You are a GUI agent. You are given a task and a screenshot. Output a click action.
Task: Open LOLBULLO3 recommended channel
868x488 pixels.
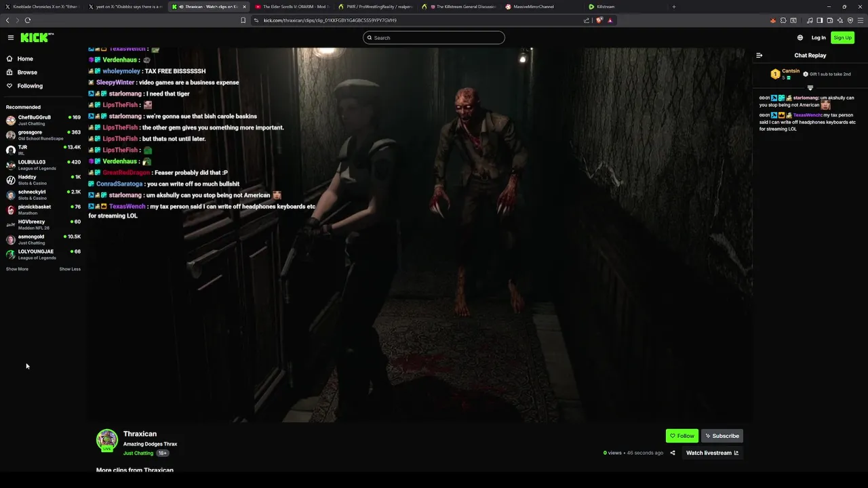click(x=42, y=165)
